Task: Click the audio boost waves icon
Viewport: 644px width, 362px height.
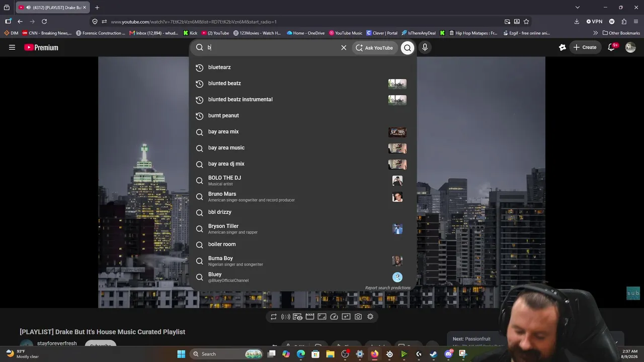Action: point(286,317)
